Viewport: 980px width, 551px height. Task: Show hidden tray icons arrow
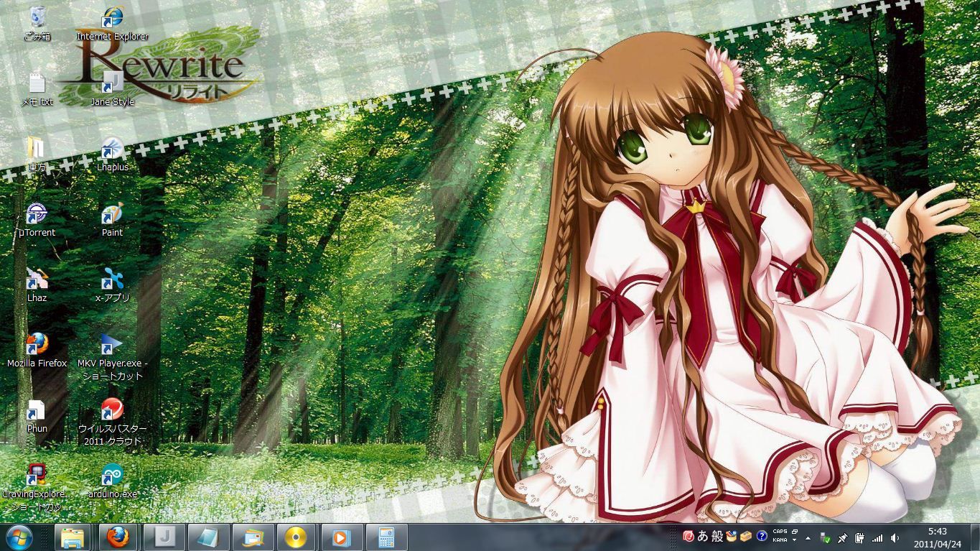click(808, 537)
